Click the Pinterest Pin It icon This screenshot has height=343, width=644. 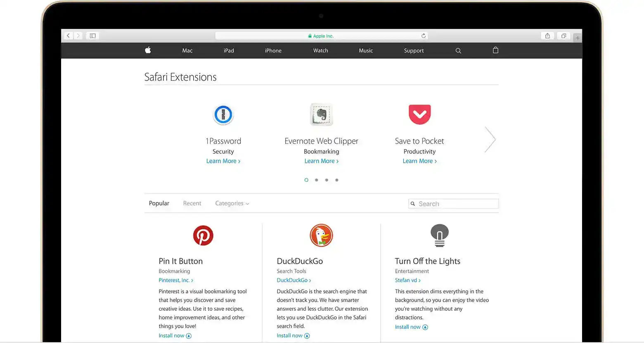pyautogui.click(x=203, y=236)
